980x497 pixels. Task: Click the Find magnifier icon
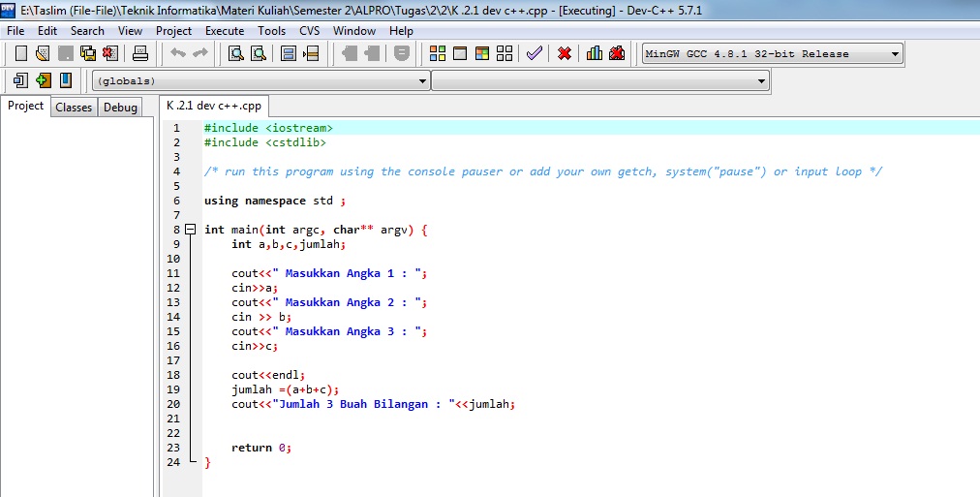click(x=235, y=53)
